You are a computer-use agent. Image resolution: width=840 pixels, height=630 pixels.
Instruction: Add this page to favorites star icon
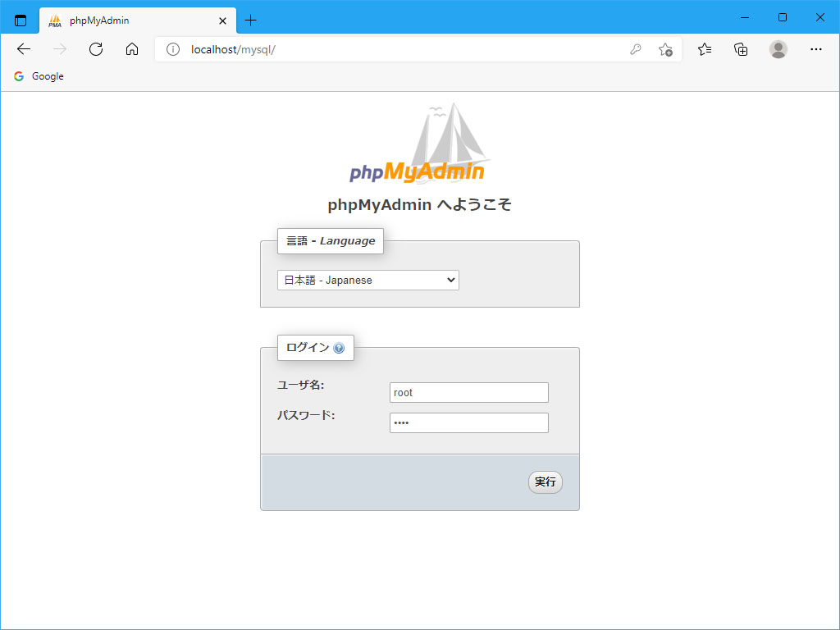(x=665, y=49)
